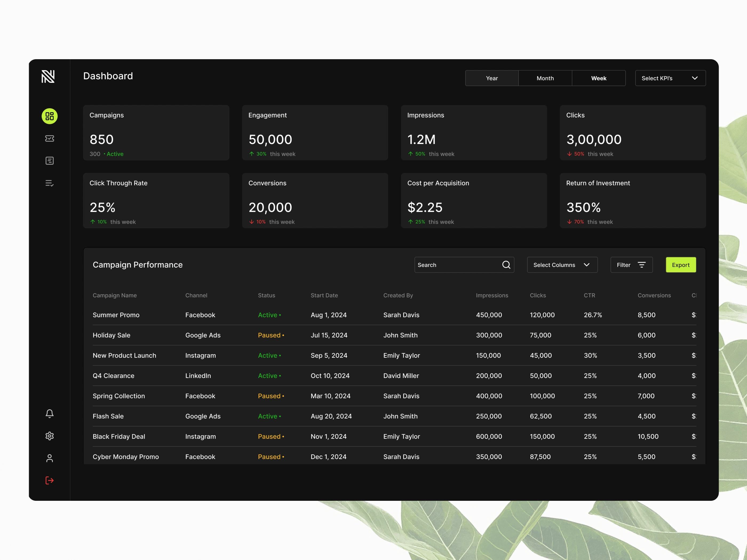Screen dimensions: 747x560
Task: Click the green Export button
Action: 681,265
